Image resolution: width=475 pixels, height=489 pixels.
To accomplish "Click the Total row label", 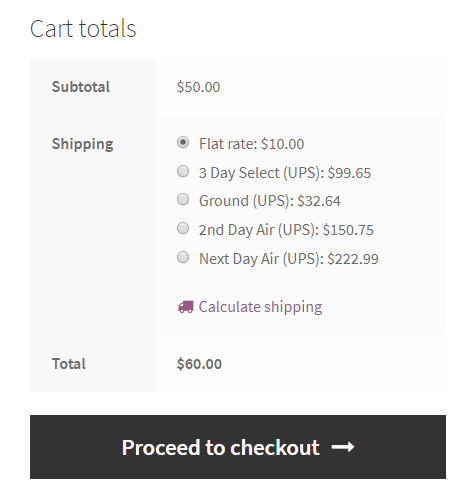I will click(69, 364).
